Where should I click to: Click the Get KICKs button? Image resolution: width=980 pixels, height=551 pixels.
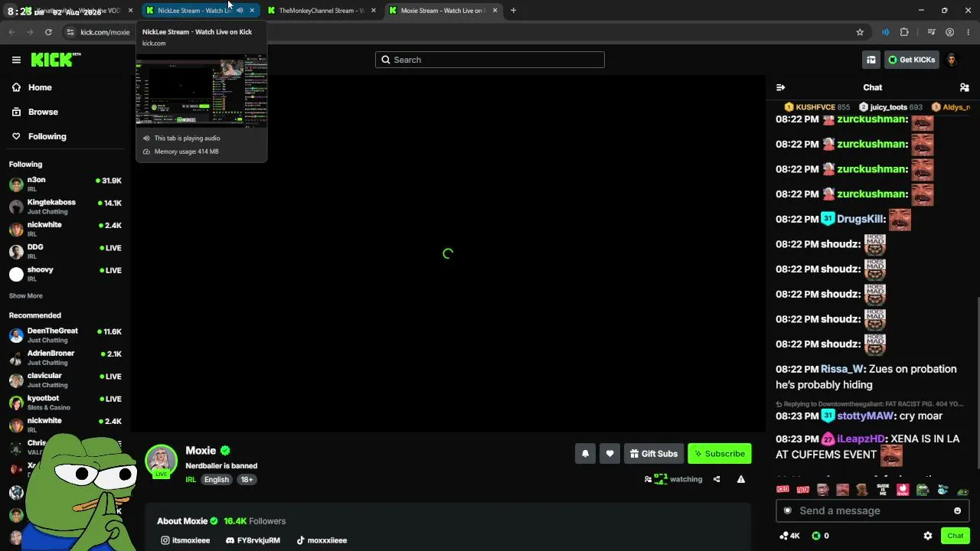tap(911, 60)
